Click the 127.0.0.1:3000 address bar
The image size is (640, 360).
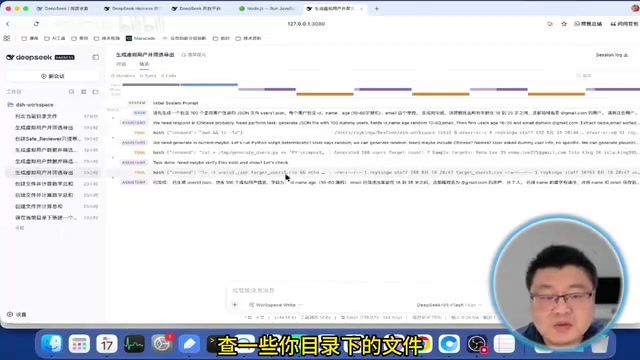(x=306, y=24)
